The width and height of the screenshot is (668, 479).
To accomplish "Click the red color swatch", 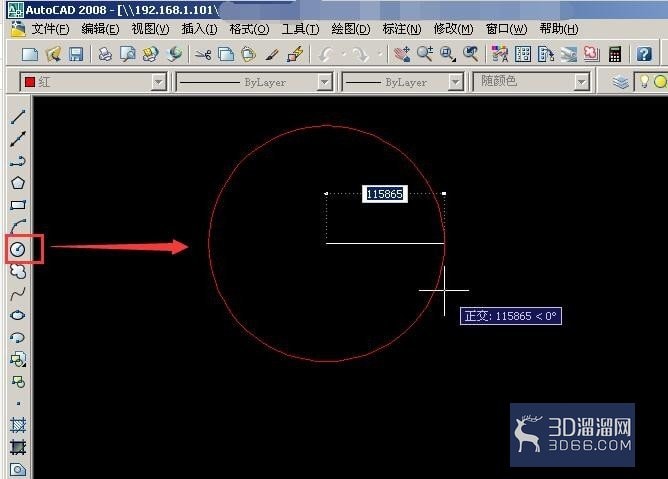I will pos(30,81).
